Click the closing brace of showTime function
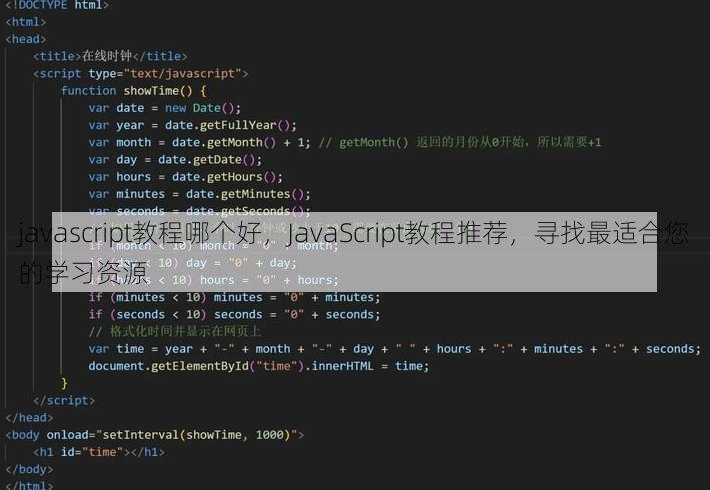Screen dimensions: 710x490 pyautogui.click(x=64, y=383)
